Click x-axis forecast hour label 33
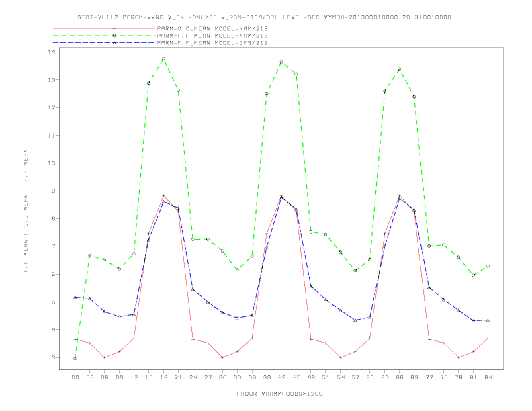This screenshot has height=411, width=532. point(237,377)
